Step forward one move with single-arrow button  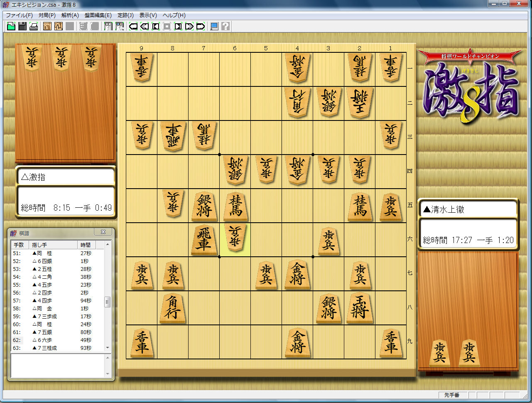click(x=178, y=27)
